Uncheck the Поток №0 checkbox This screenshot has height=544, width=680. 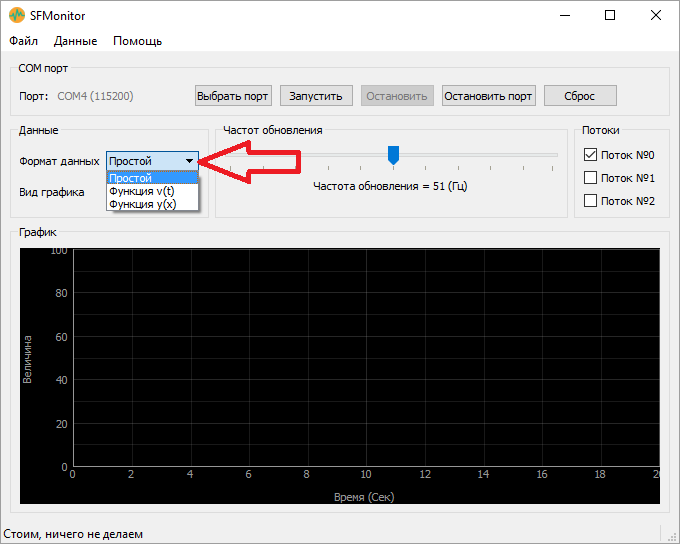pos(590,155)
